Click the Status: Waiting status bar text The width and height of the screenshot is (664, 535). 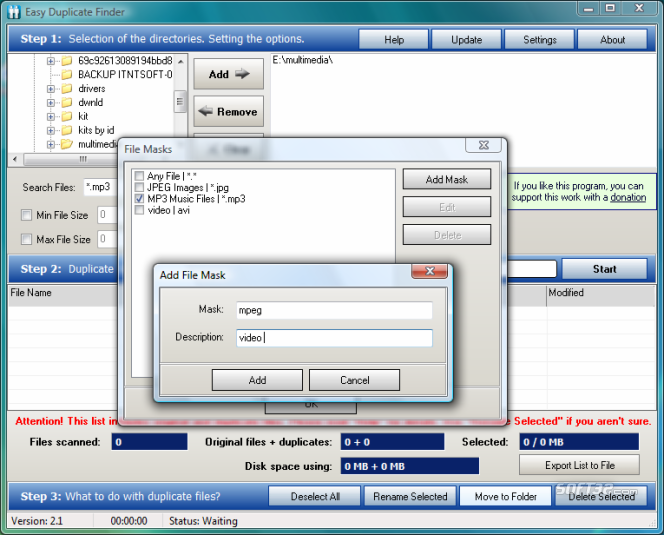pos(203,521)
